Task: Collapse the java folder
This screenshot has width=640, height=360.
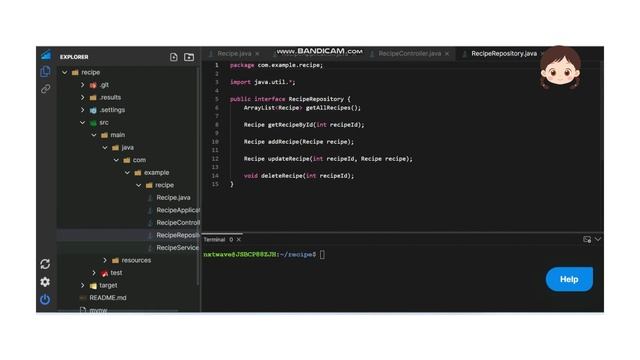Action: click(105, 147)
